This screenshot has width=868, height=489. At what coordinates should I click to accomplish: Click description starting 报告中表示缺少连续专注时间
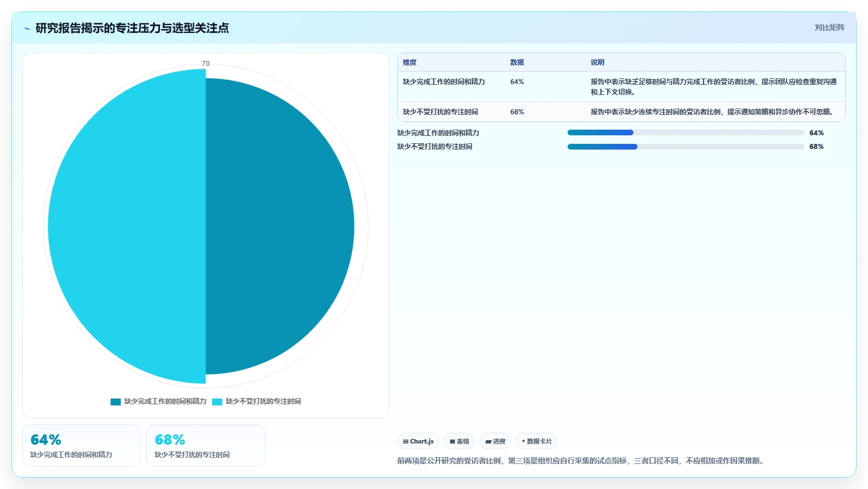click(x=712, y=112)
